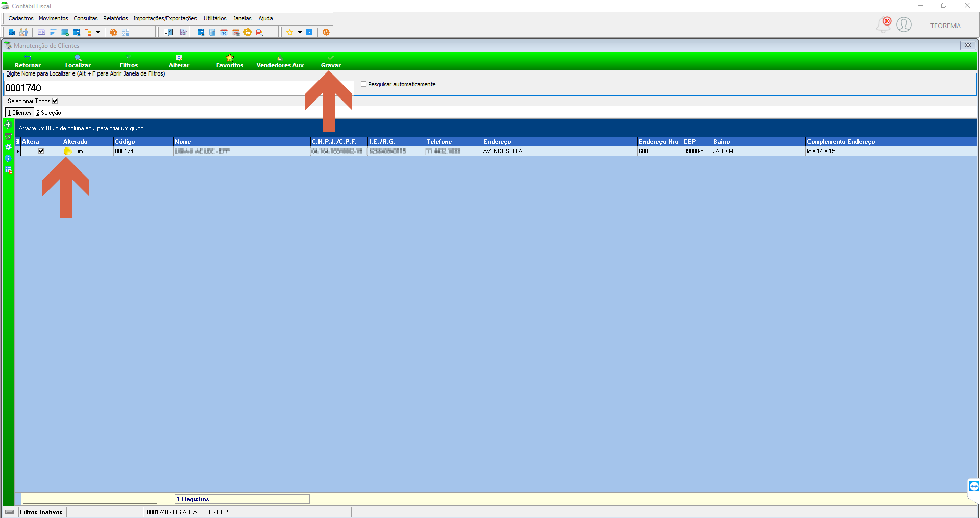Click the orange hierarchy tree toolbar icon
Screen dimensions: 980x518
88,32
